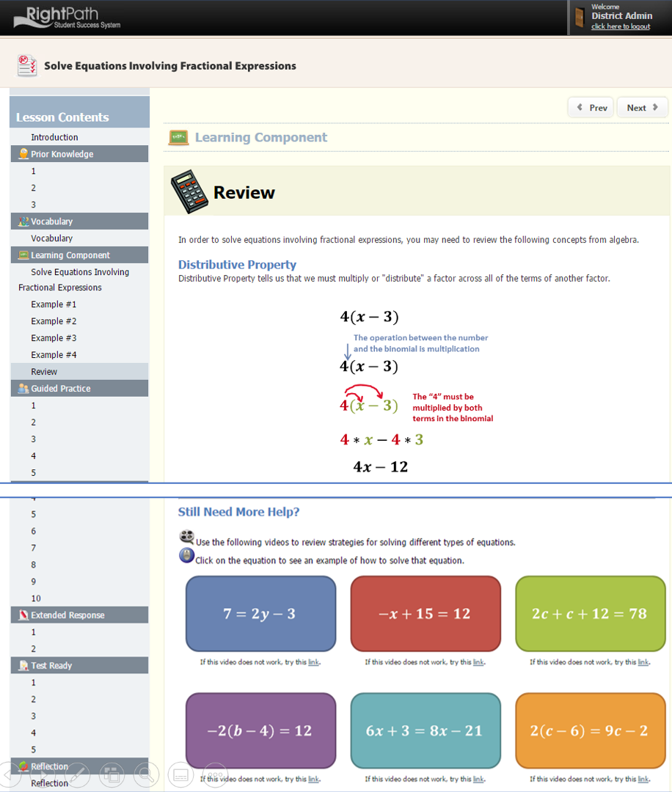672x792 pixels.
Task: Click the 'Still Need More Help?' heading
Action: (238, 512)
